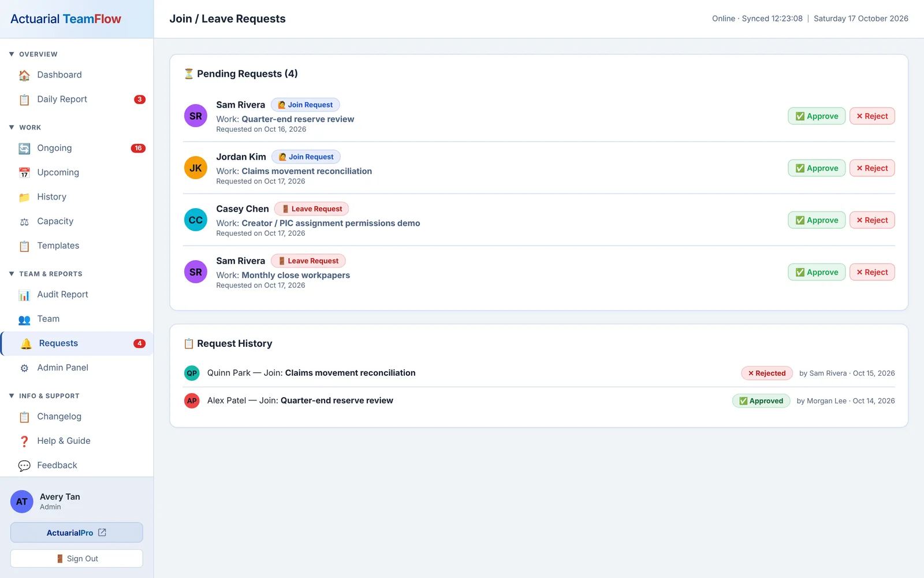Go to the Capacity page

77,221
